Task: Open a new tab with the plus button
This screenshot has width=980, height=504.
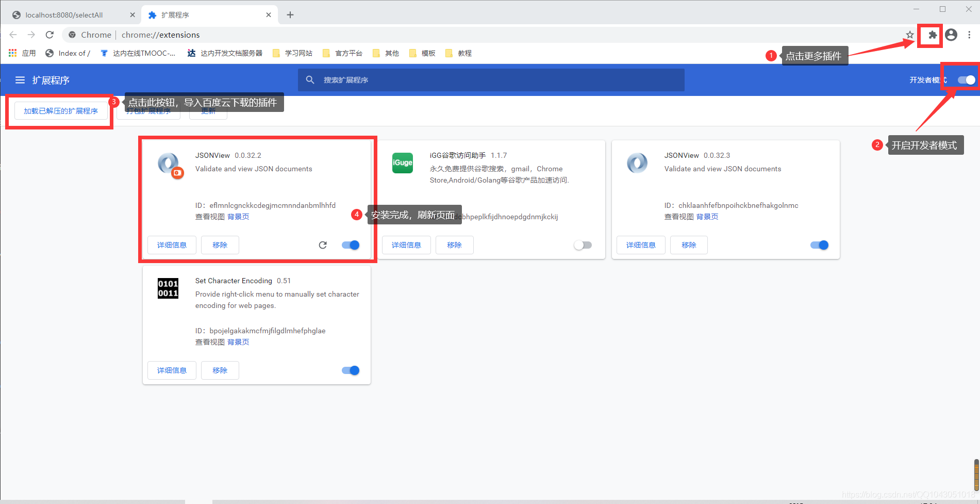Action: (x=290, y=15)
